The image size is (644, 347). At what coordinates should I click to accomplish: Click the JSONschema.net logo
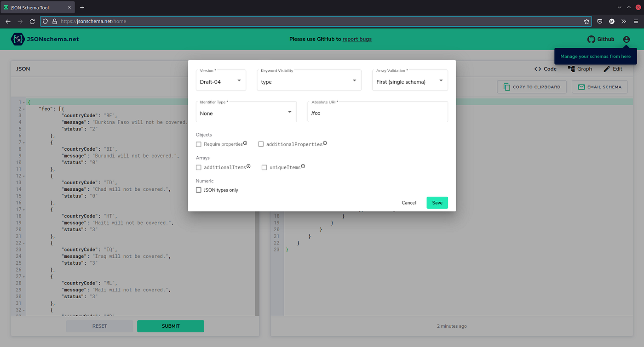(45, 39)
